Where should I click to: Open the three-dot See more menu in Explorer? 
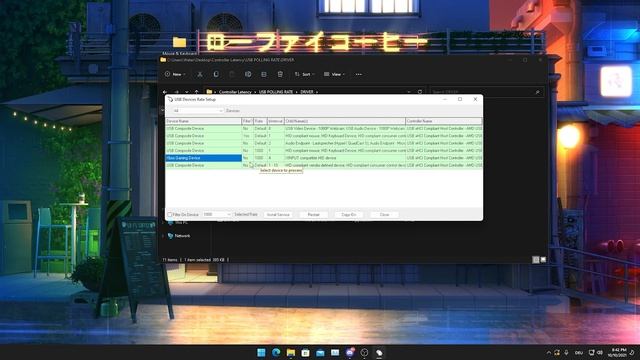coord(358,74)
